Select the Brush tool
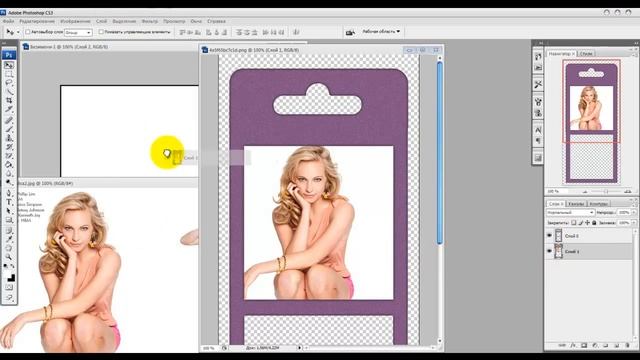The height and width of the screenshot is (360, 640). [9, 129]
